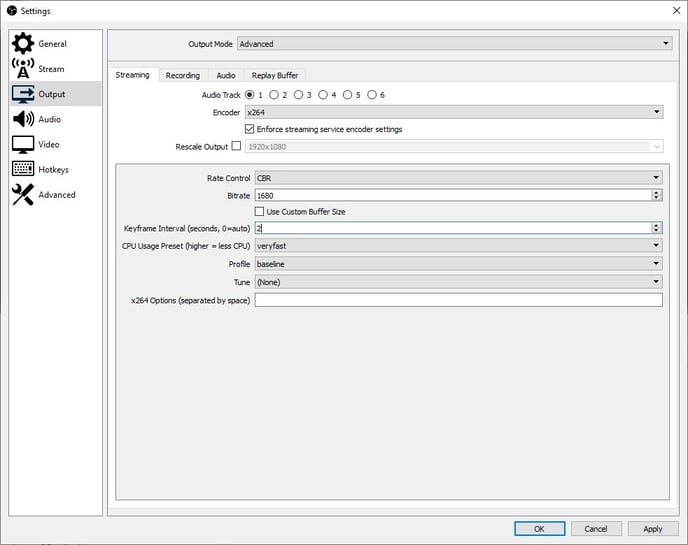This screenshot has height=545, width=688.
Task: Enable the Rescale Output checkbox
Action: pos(236,146)
